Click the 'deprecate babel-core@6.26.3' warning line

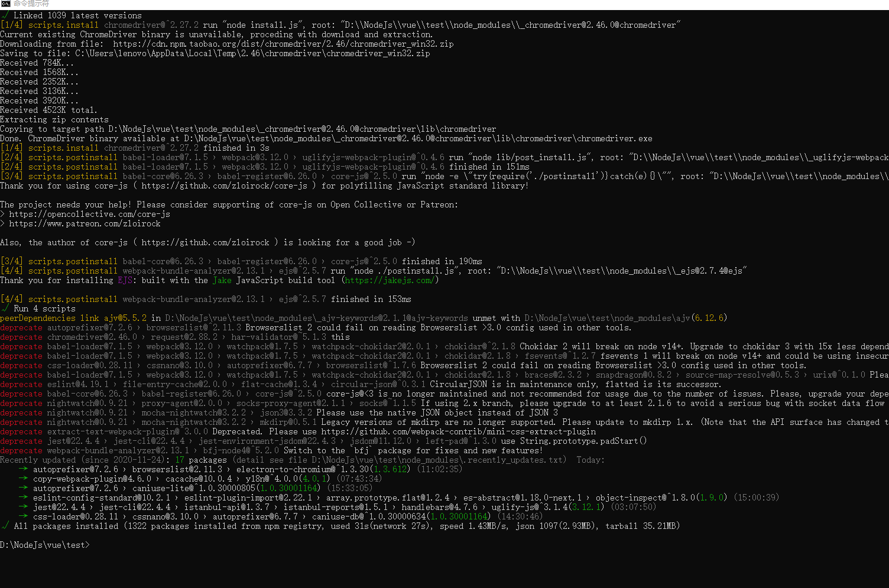[x=444, y=394]
